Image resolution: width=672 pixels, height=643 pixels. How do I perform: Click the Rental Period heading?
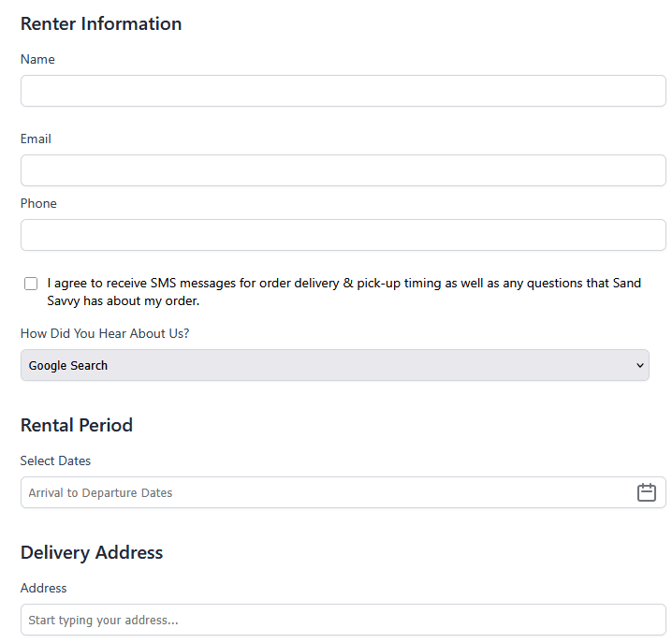[77, 425]
